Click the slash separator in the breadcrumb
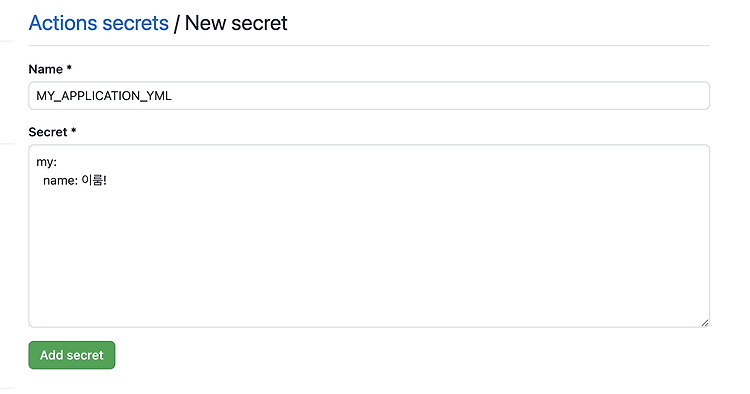The image size is (750, 394). click(x=176, y=23)
